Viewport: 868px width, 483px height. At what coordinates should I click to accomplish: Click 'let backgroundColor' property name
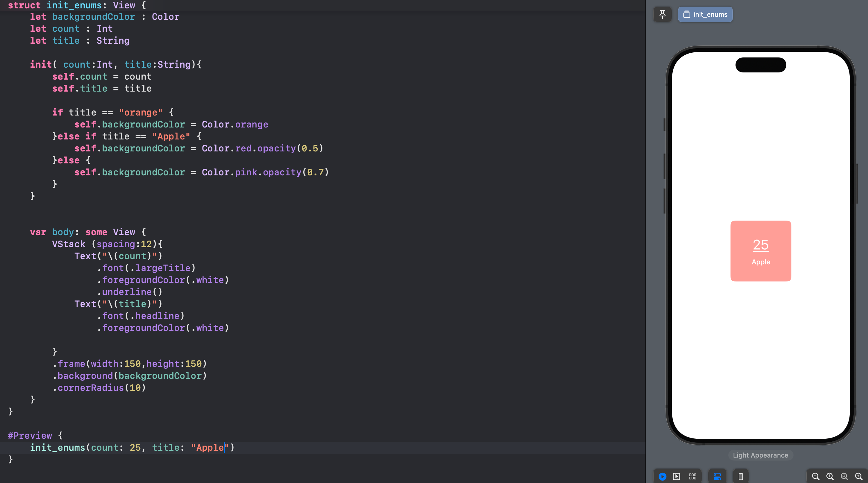point(93,16)
